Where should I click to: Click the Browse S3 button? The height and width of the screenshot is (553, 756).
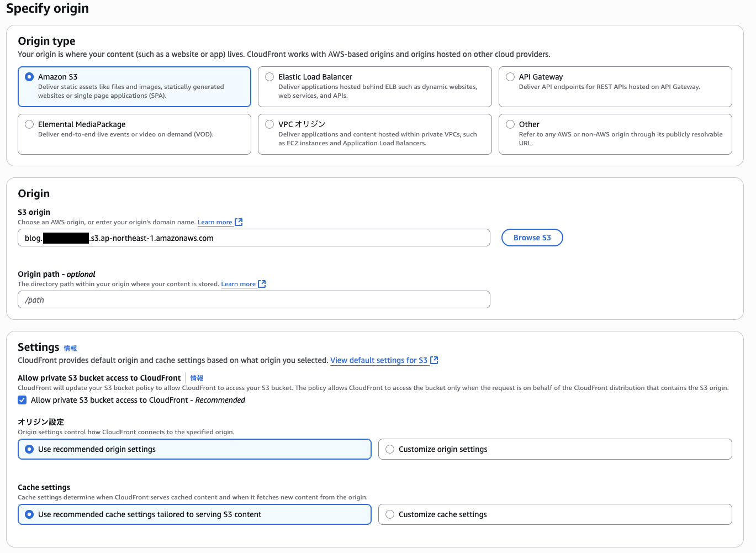pyautogui.click(x=532, y=238)
